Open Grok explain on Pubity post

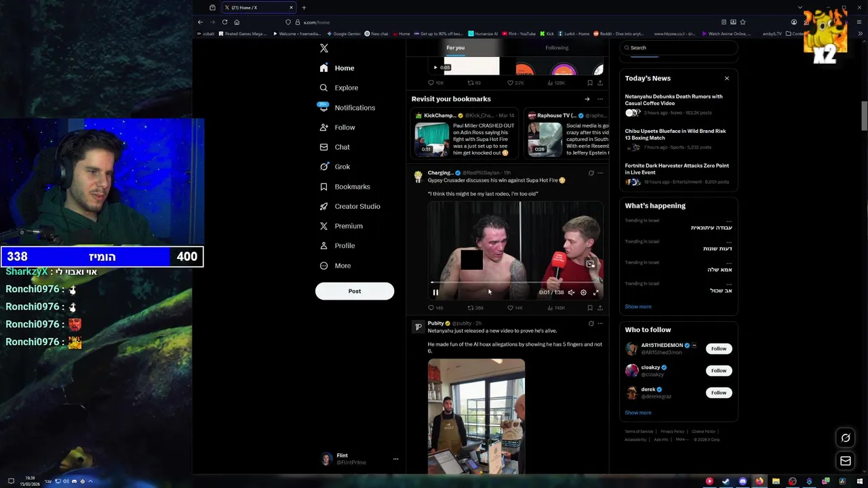[x=591, y=323]
